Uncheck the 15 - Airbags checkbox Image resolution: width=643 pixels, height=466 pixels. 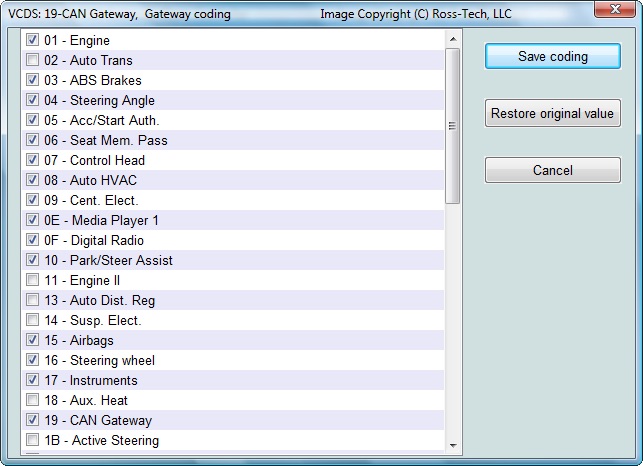(x=32, y=340)
